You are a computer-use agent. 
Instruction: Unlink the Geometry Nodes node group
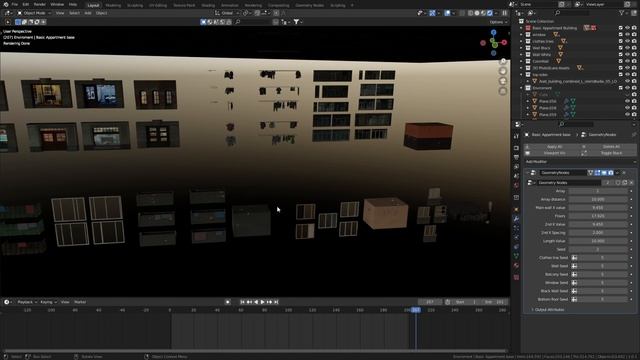[631, 182]
